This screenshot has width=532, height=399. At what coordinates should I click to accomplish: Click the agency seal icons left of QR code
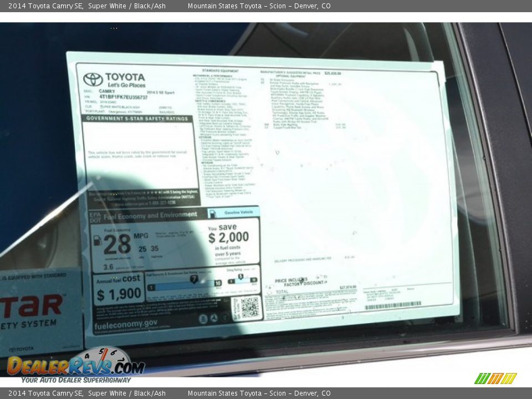coord(214,318)
